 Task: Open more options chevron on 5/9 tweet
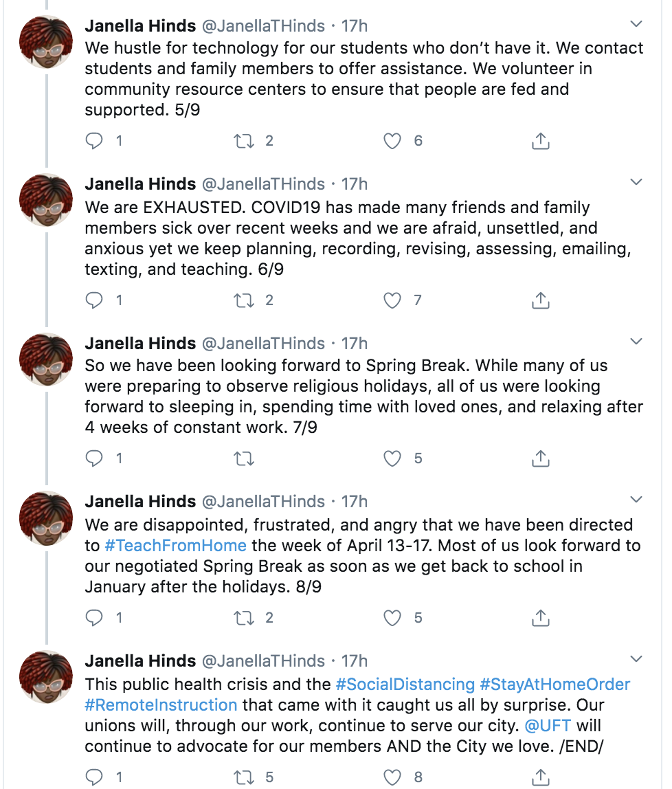pos(636,25)
